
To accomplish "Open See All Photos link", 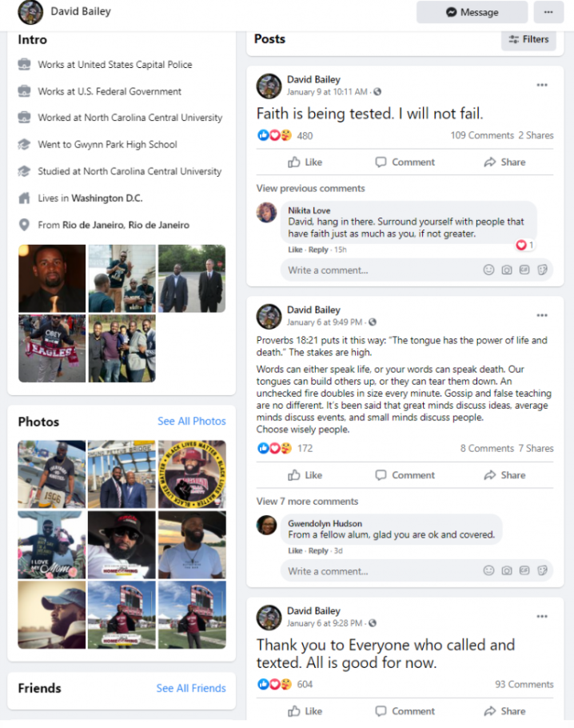I will coord(192,421).
